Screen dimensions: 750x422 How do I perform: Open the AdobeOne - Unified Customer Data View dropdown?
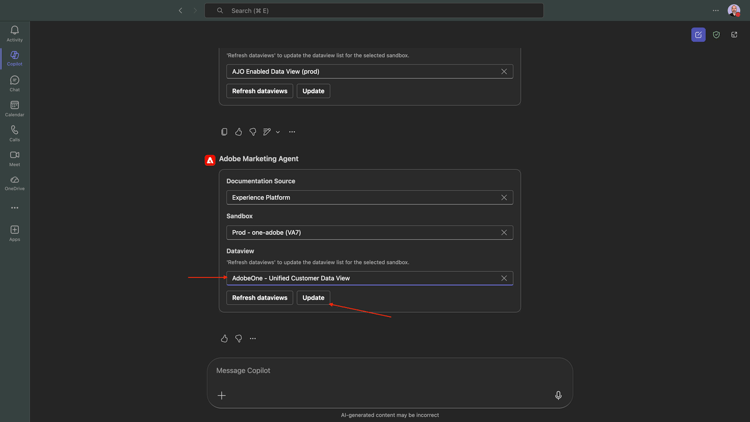click(x=370, y=278)
